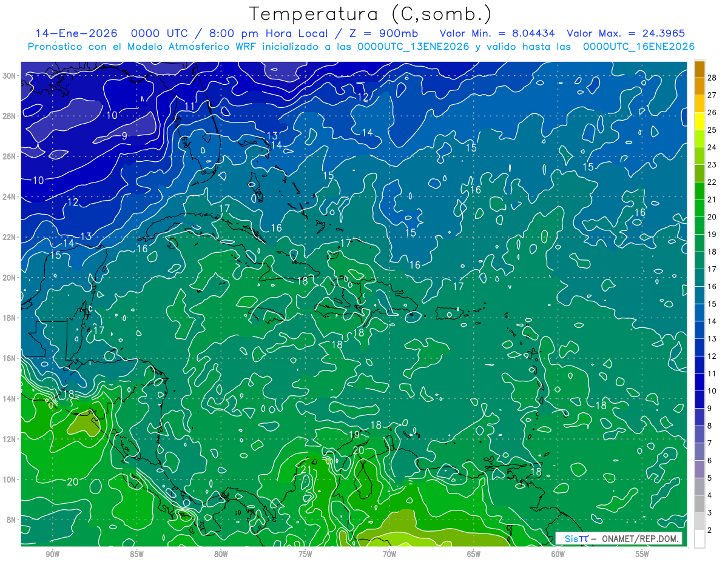Click the '14' contour label near 28N 71W

[368, 133]
